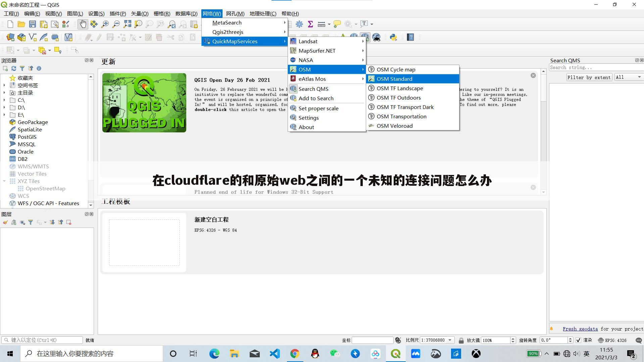Save the project with the floppy disk icon

point(32,24)
